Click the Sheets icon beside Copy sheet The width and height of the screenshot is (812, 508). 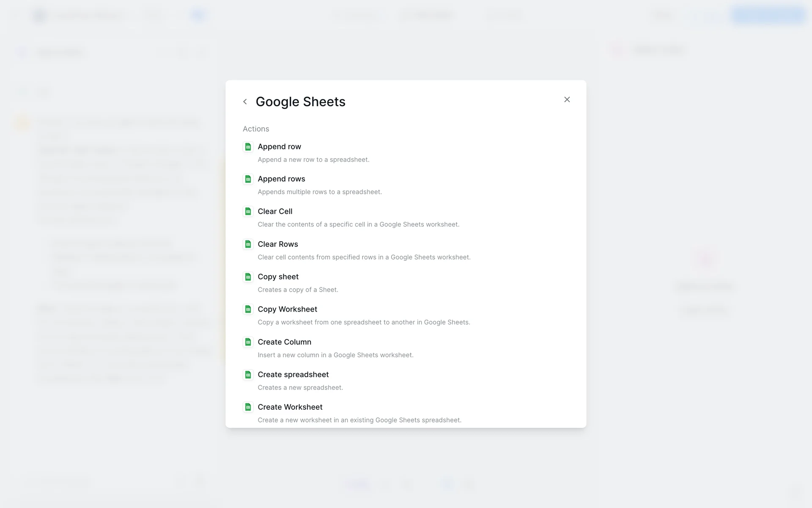[x=248, y=277]
